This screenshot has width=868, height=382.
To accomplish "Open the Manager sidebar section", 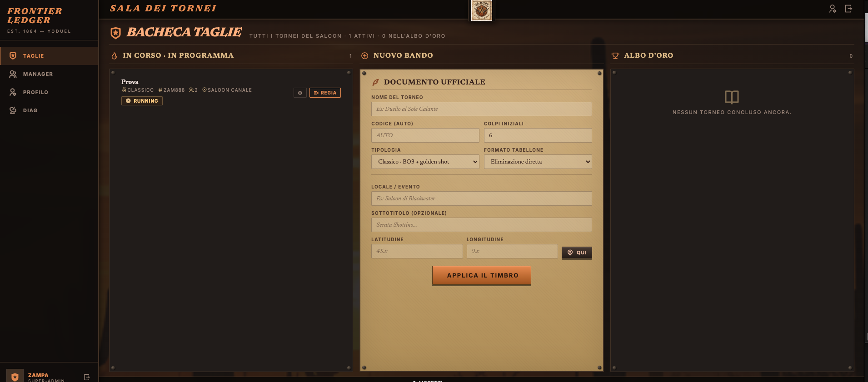I will [x=49, y=74].
